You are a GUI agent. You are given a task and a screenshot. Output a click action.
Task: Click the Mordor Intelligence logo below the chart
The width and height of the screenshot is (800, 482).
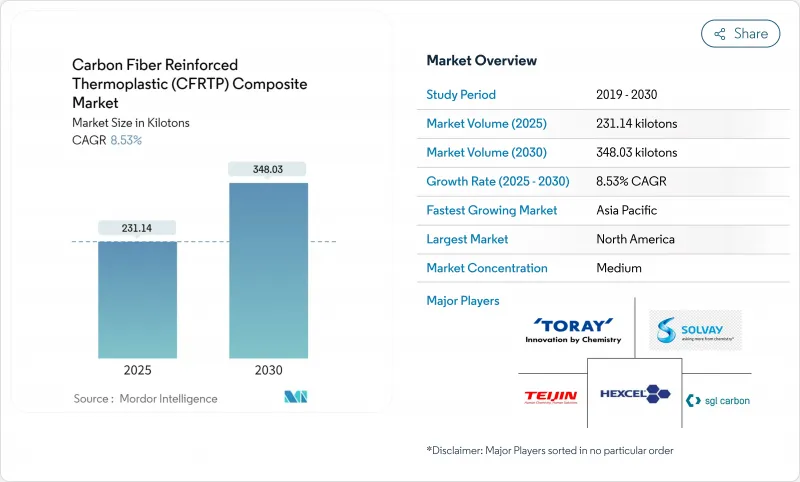point(295,398)
